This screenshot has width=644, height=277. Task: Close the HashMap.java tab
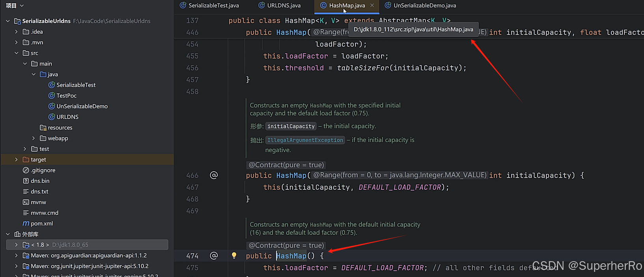372,6
